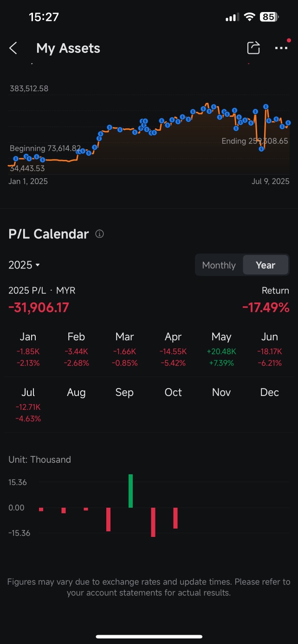Switch to Monthly view
Screen dimensions: 298x644
219,265
